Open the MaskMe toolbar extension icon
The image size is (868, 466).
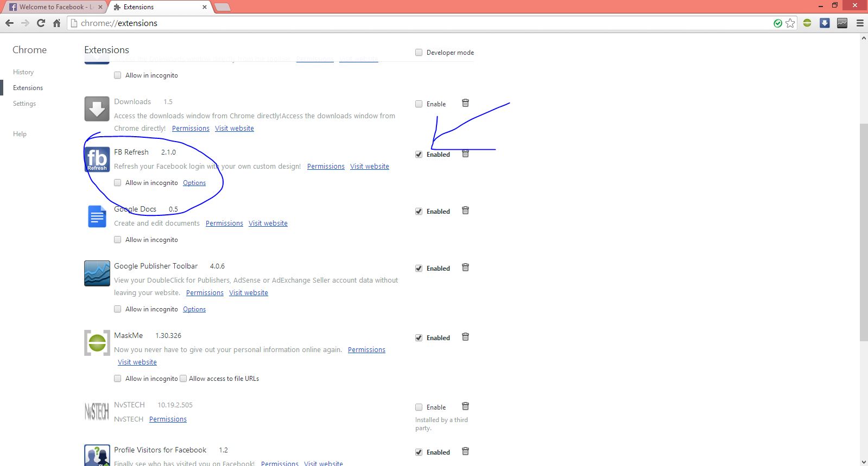point(807,23)
